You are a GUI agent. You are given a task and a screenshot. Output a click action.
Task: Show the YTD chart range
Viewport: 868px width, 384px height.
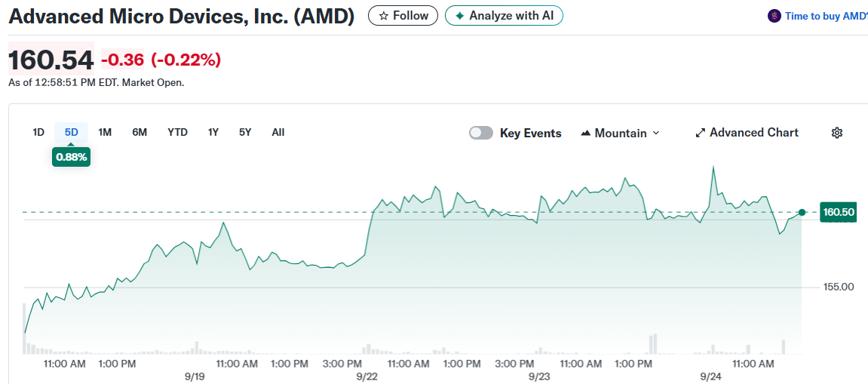click(x=178, y=132)
